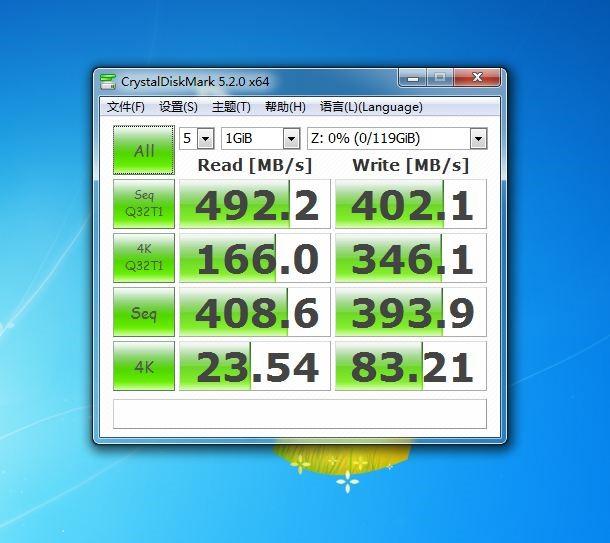Click the 166.0 read result
Image resolution: width=610 pixels, height=543 pixels.
pos(255,258)
